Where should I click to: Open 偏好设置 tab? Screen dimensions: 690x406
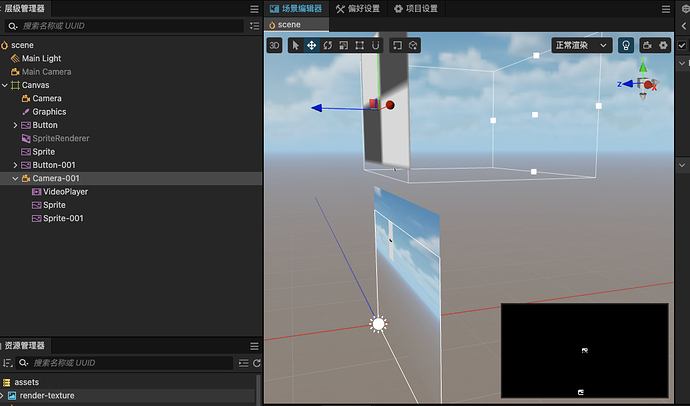click(x=358, y=9)
